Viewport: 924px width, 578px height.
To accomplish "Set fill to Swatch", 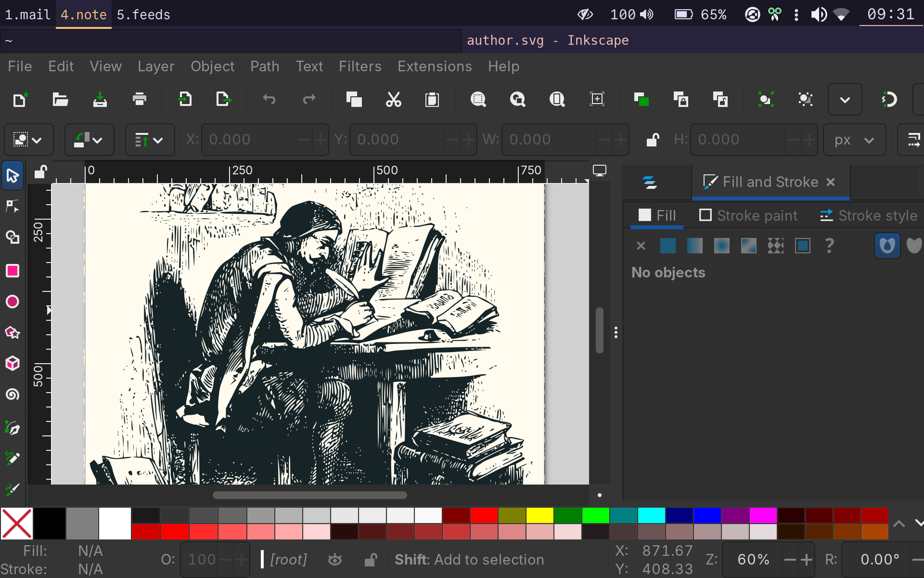I will point(802,246).
